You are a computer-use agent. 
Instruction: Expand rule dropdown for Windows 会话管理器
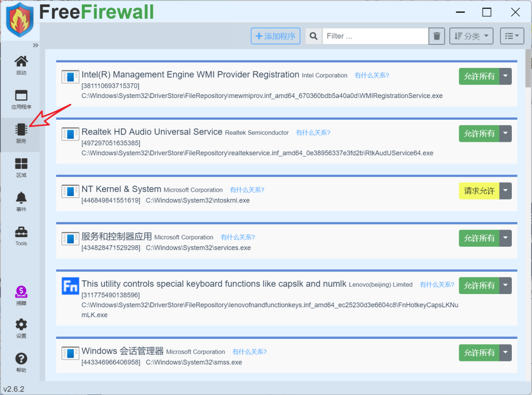click(505, 353)
